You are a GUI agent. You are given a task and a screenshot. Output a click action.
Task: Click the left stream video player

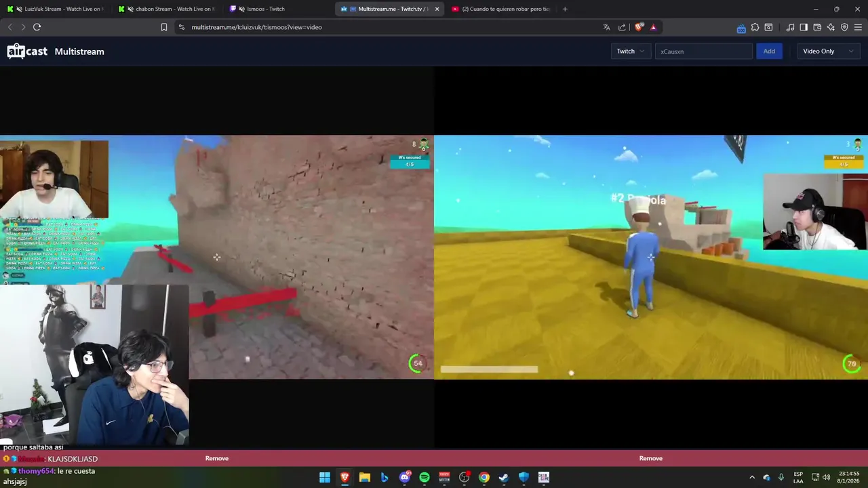217,258
